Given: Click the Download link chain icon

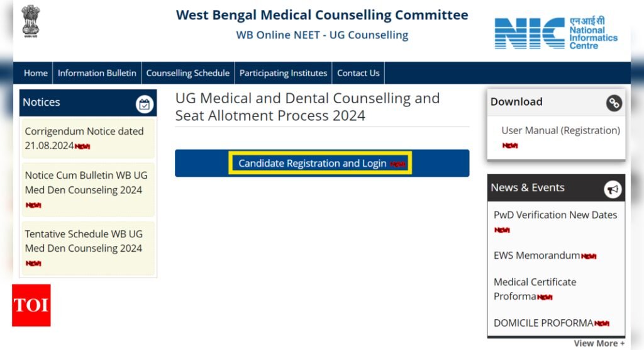Looking at the screenshot, I should point(614,103).
